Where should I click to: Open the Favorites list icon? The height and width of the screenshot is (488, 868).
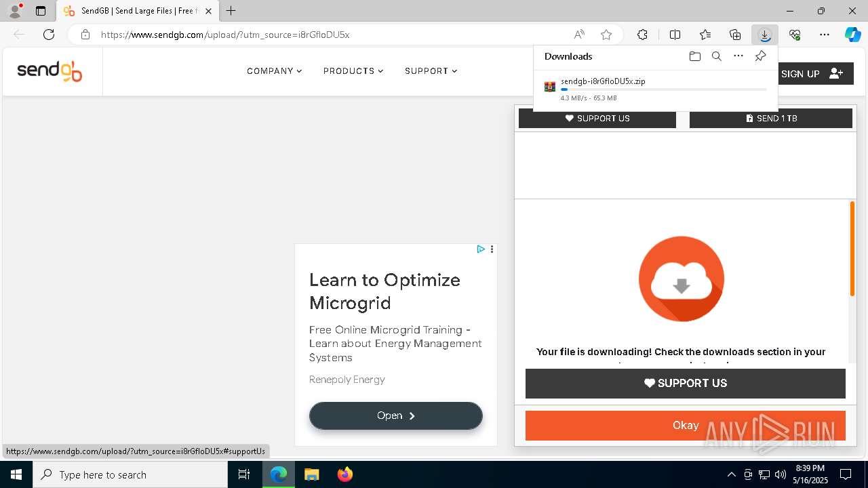pos(705,35)
